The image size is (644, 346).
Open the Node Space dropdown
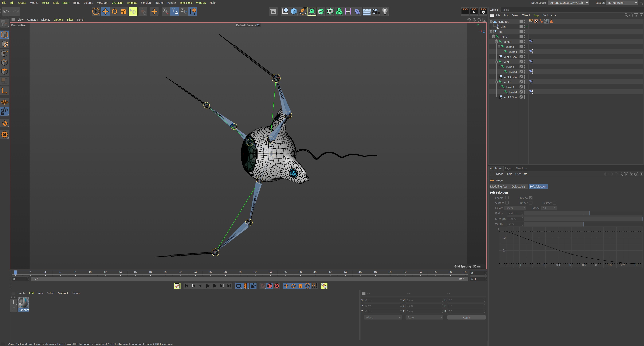[568, 3]
